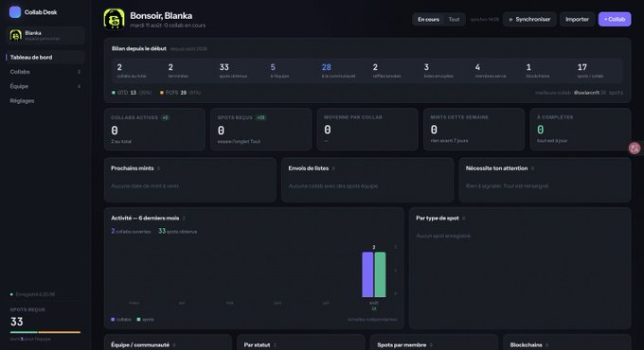
Task: Click the "membres servis" stat showing 4
Action: [495, 71]
